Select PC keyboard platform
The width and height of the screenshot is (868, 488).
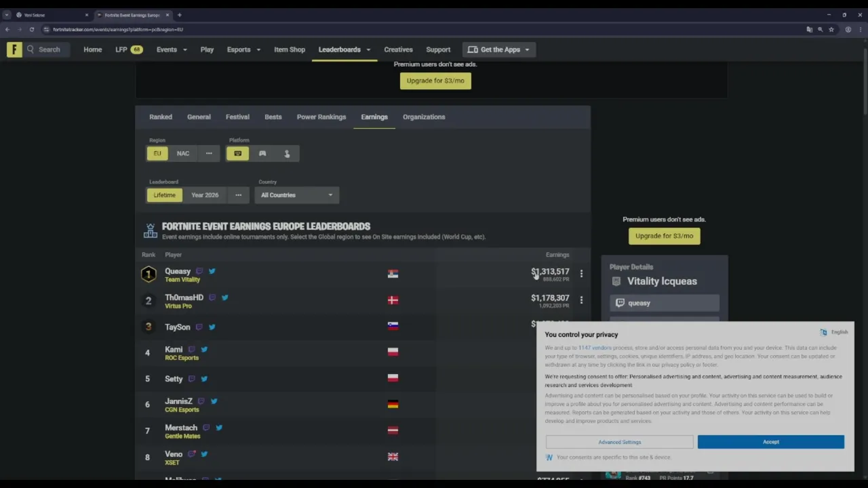237,154
